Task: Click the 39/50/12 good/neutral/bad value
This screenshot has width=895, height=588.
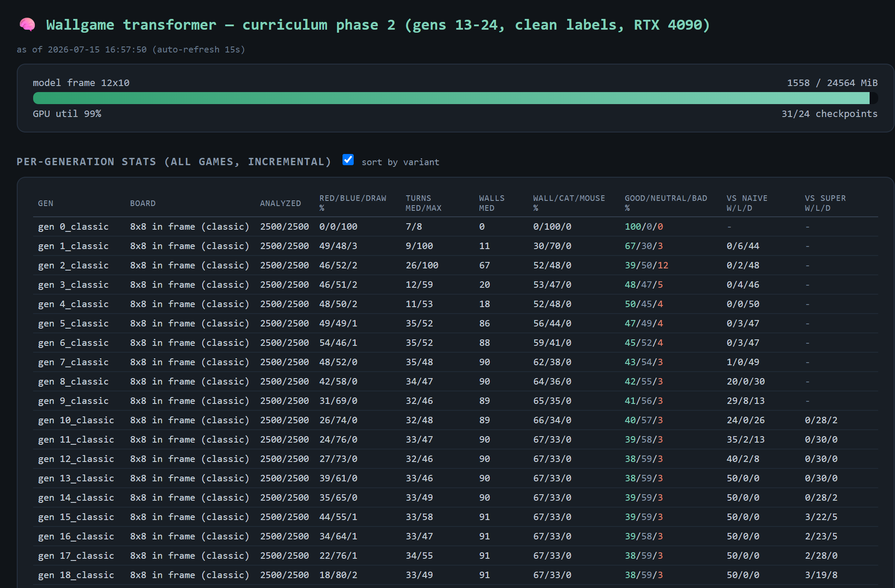Action: click(646, 265)
